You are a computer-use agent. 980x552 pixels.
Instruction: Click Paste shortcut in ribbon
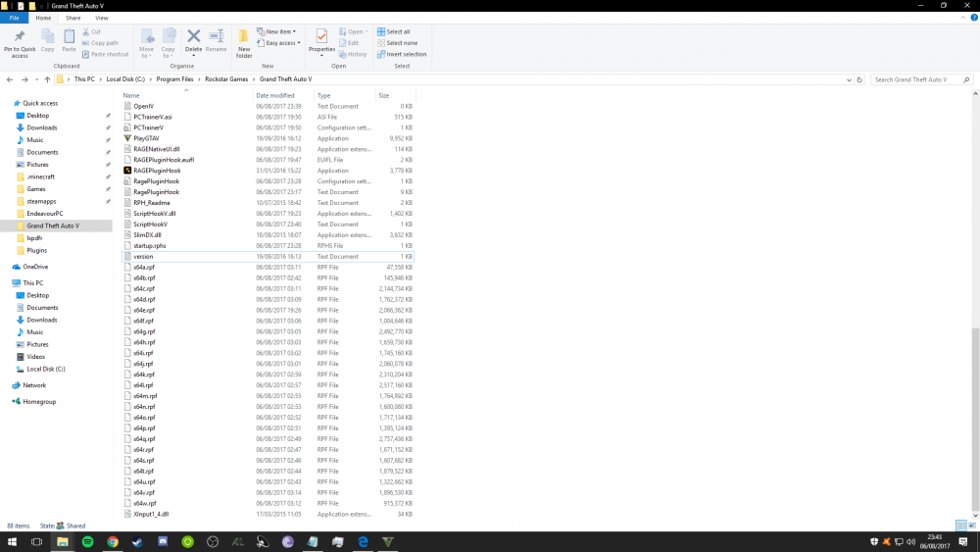(105, 54)
